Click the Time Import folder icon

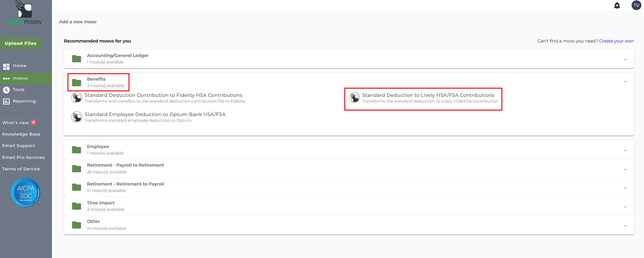click(x=77, y=206)
